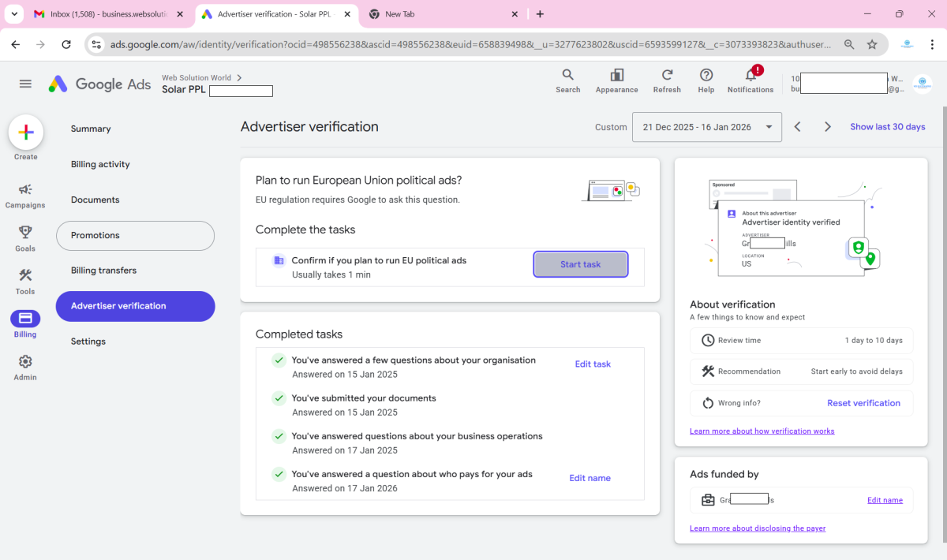
Task: Click the browser address bar URL
Action: click(x=470, y=45)
